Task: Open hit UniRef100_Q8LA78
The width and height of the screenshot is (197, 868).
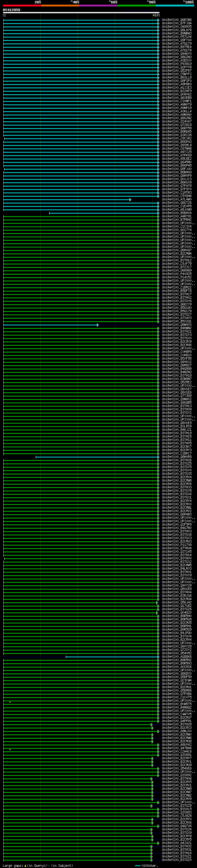Action: (177, 30)
